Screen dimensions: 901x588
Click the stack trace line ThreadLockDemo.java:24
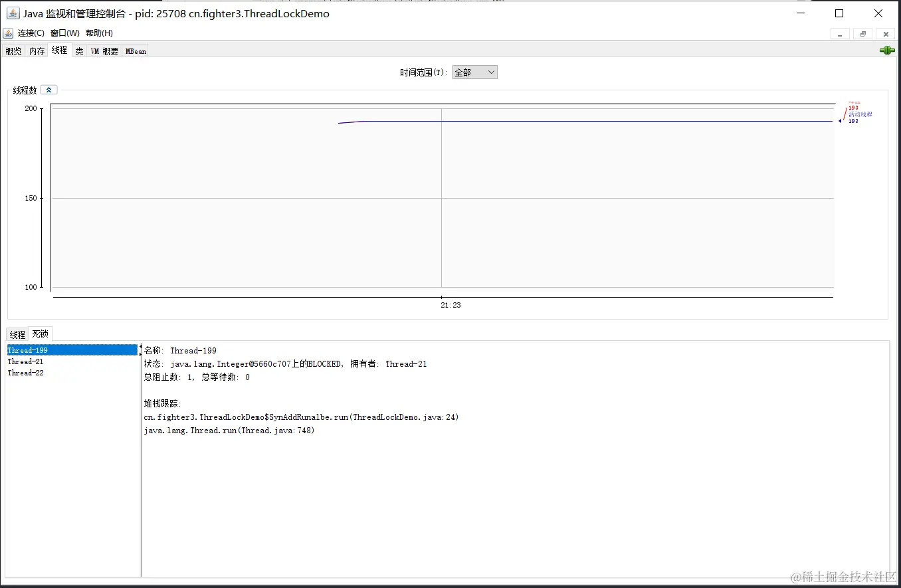point(301,417)
